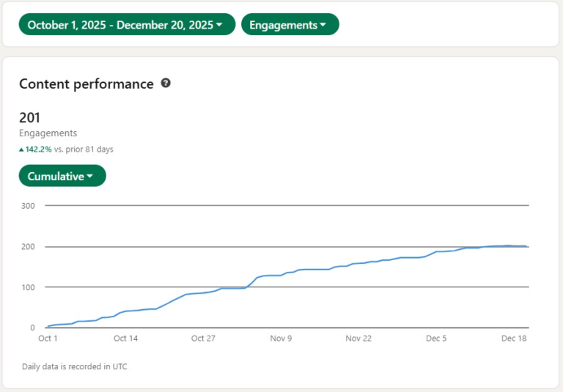Click the green up-triangle growth indicator
This screenshot has height=392, width=563.
pyautogui.click(x=22, y=149)
